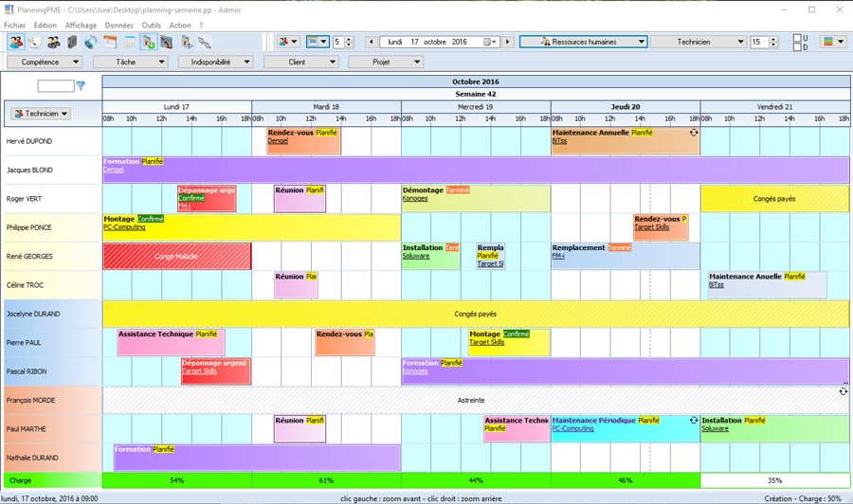Go to the previous period with left arrow

(372, 42)
